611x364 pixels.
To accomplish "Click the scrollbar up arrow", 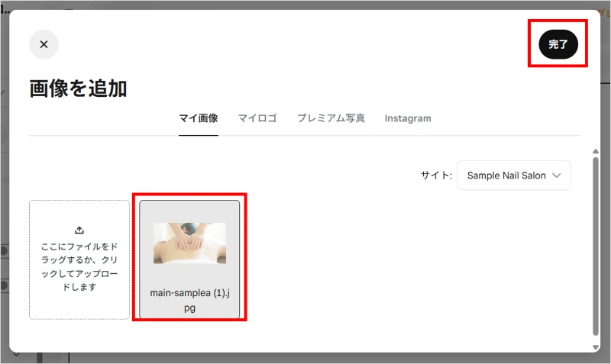I will (x=596, y=151).
